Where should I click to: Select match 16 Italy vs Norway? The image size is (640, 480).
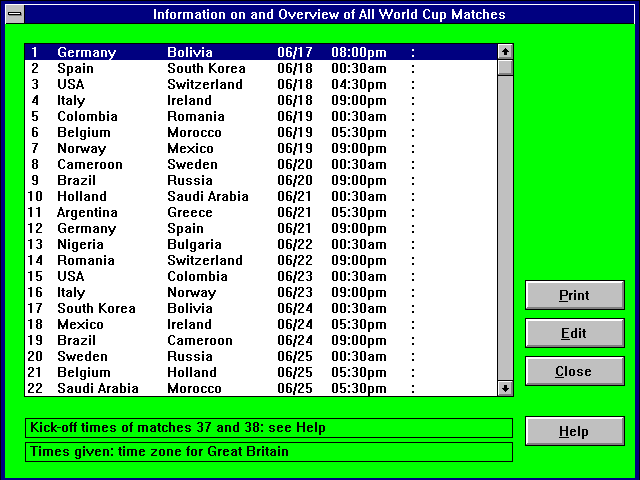tap(261, 292)
